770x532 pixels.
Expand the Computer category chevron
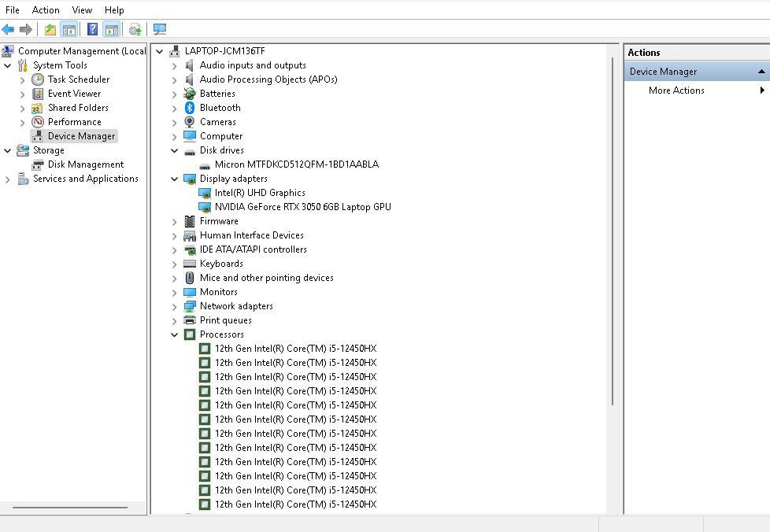coord(174,136)
